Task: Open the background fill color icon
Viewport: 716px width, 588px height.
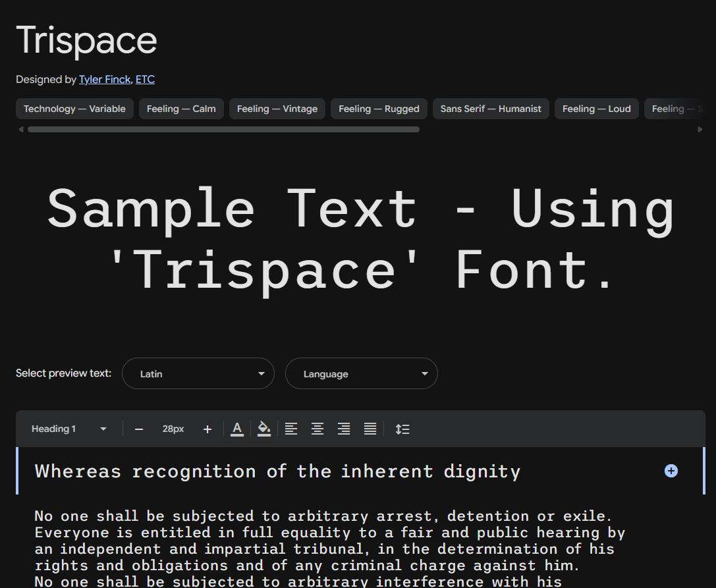Action: (264, 429)
